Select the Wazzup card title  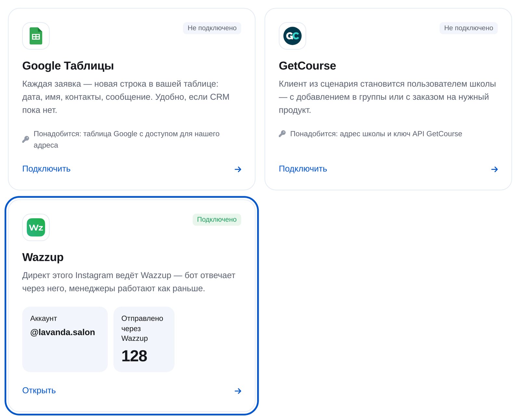point(43,257)
